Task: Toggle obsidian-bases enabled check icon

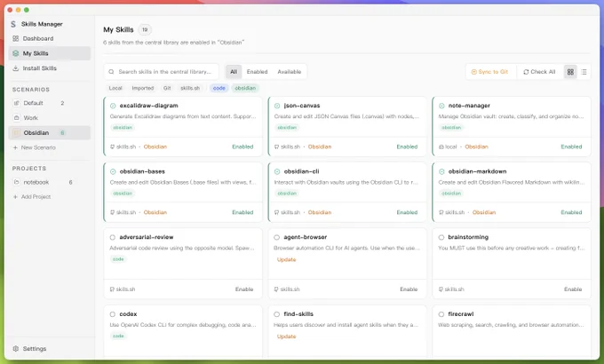Action: 113,171
